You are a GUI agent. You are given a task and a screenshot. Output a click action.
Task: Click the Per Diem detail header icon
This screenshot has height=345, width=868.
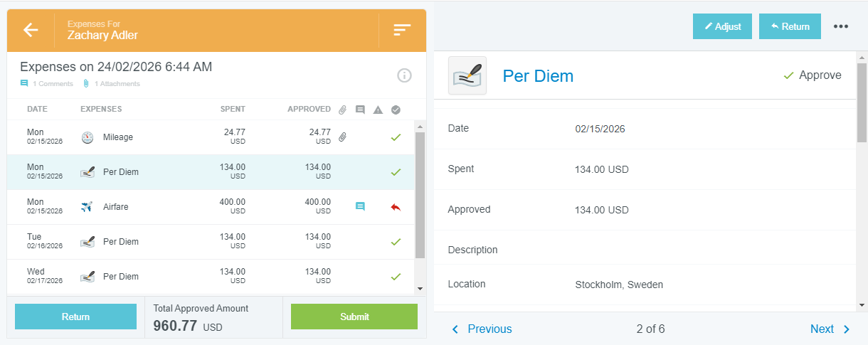pyautogui.click(x=467, y=75)
